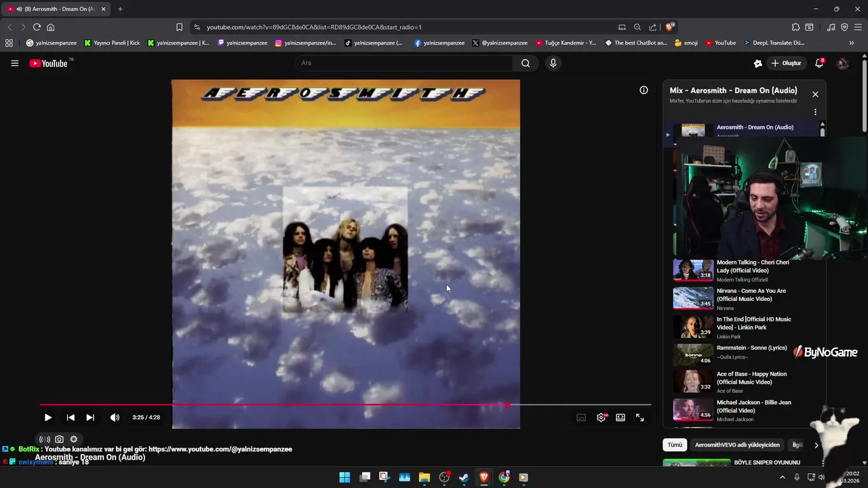
Task: Open the YouTube bookmark in bar
Action: (x=720, y=43)
